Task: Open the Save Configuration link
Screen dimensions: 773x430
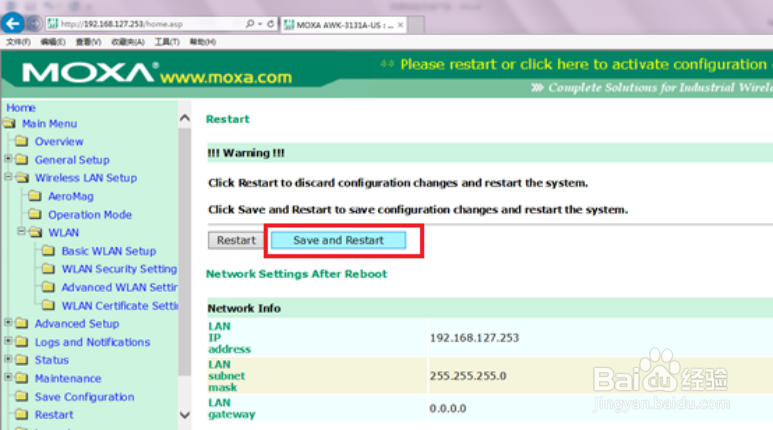Action: [x=84, y=397]
